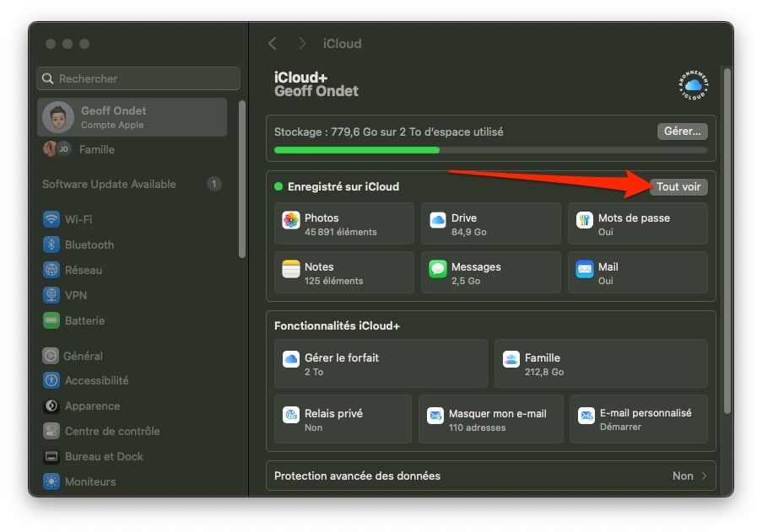Open the Moniteurs icon
The height and width of the screenshot is (532, 762).
coord(51,481)
